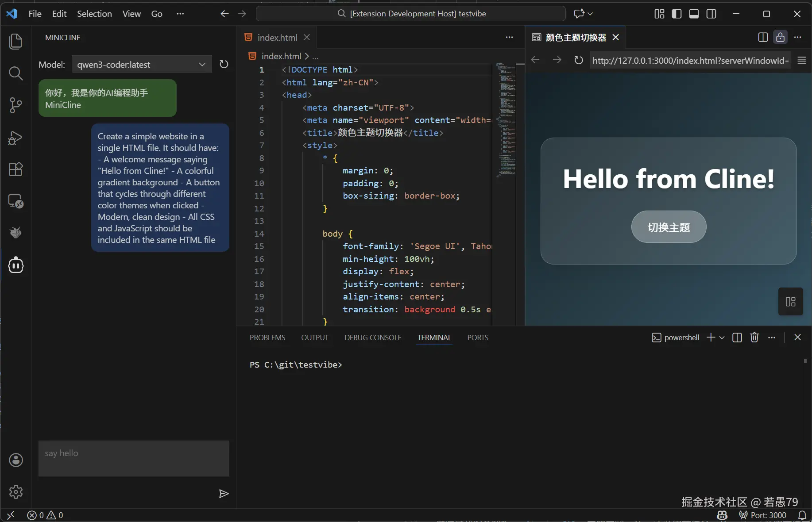The width and height of the screenshot is (812, 522).
Task: Open the Source Control view
Action: click(x=15, y=105)
